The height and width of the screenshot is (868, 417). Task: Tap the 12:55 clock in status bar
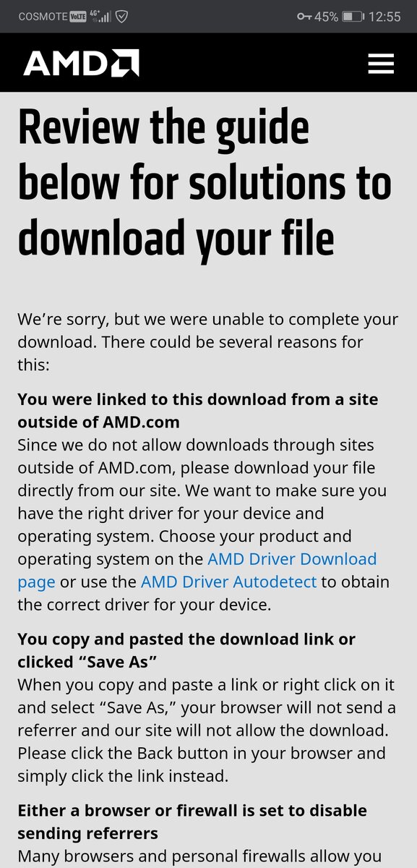coord(384,16)
